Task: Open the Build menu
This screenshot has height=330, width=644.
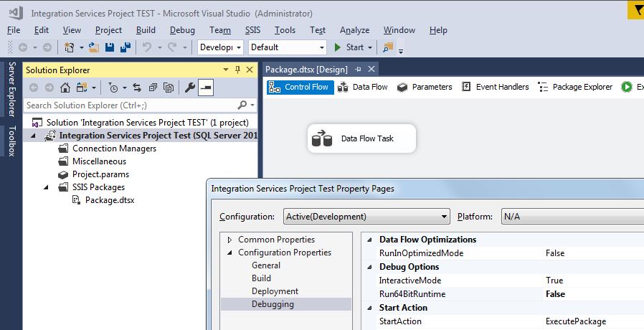Action: 146,30
